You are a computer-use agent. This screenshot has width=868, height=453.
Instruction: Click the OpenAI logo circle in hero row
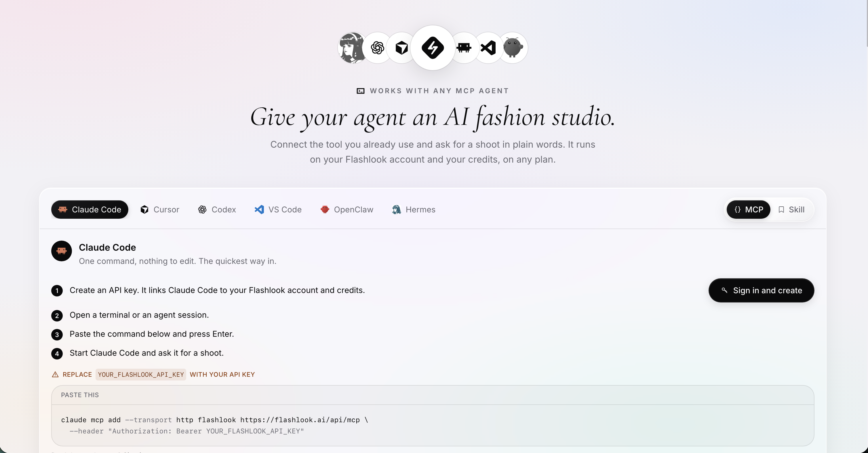pyautogui.click(x=377, y=48)
